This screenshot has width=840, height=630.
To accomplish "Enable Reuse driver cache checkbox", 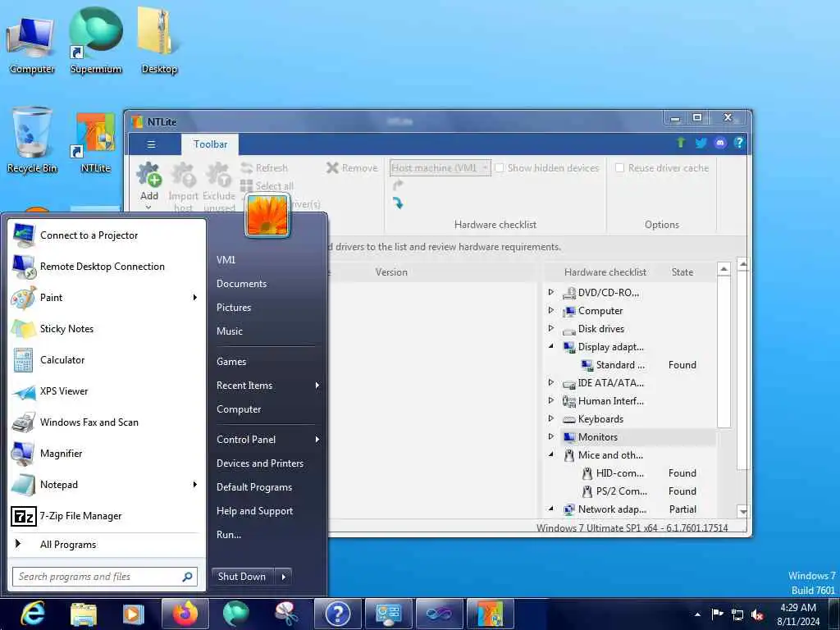I will point(620,167).
